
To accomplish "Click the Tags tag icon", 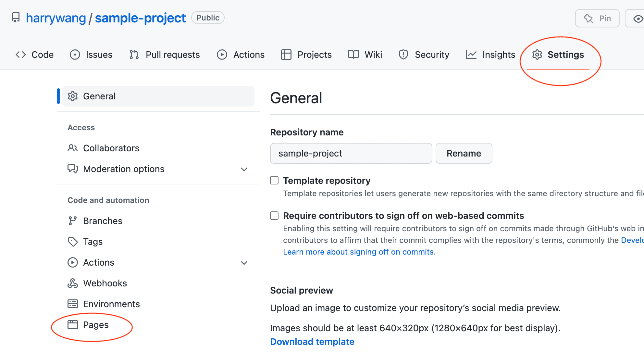I will [73, 242].
